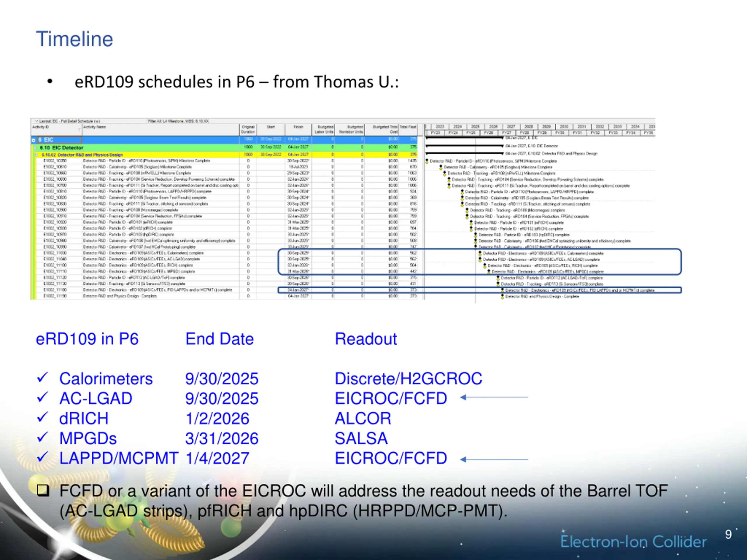Click the EIC Detector summary bar in Gantt

click(x=465, y=146)
